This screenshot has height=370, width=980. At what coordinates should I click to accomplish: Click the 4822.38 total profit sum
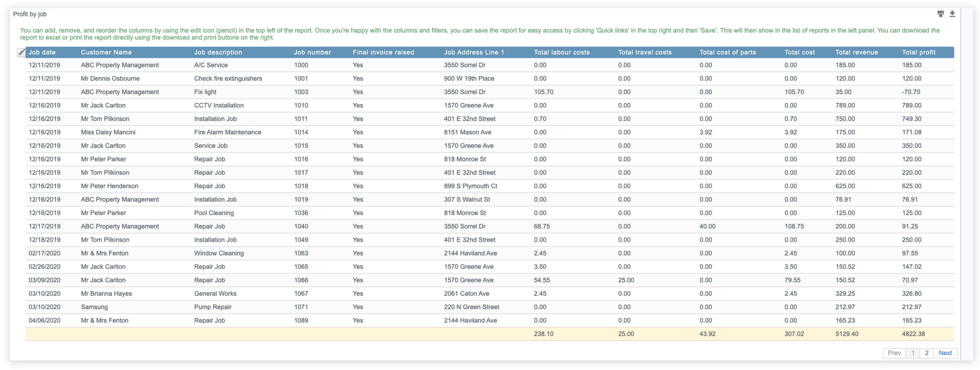[x=913, y=334]
